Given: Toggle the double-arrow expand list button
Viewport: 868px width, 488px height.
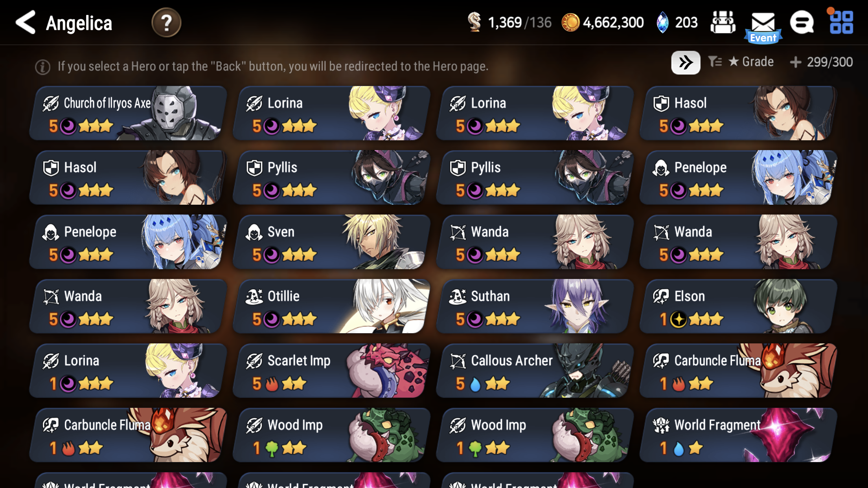Looking at the screenshot, I should tap(685, 62).
